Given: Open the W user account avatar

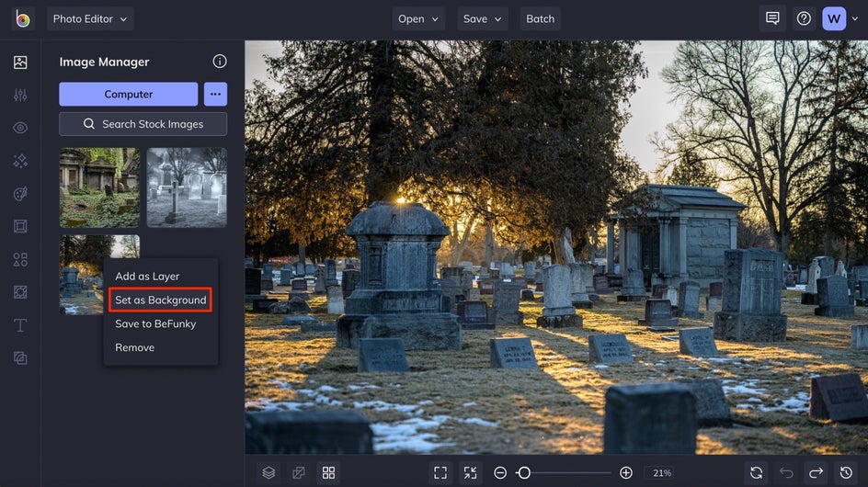Looking at the screenshot, I should click(x=834, y=18).
